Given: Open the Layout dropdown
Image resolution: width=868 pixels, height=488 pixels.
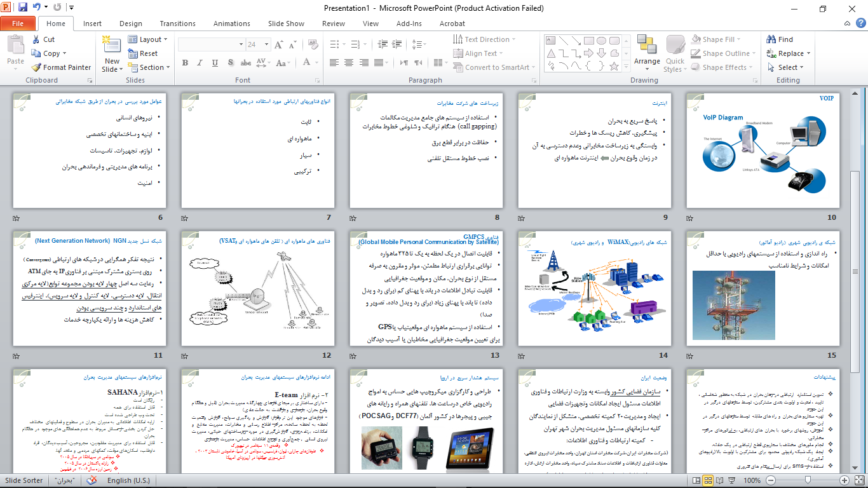Looking at the screenshot, I should click(148, 39).
